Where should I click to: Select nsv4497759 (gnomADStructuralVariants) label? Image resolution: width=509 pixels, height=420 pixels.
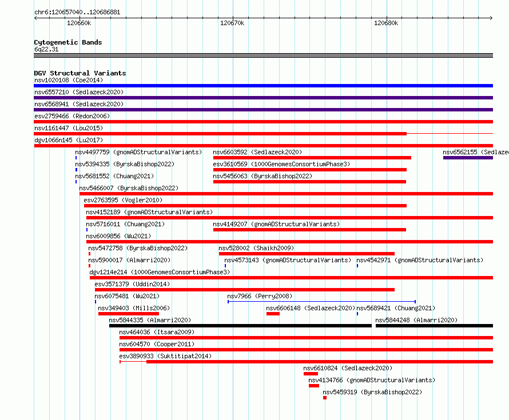[x=138, y=152]
